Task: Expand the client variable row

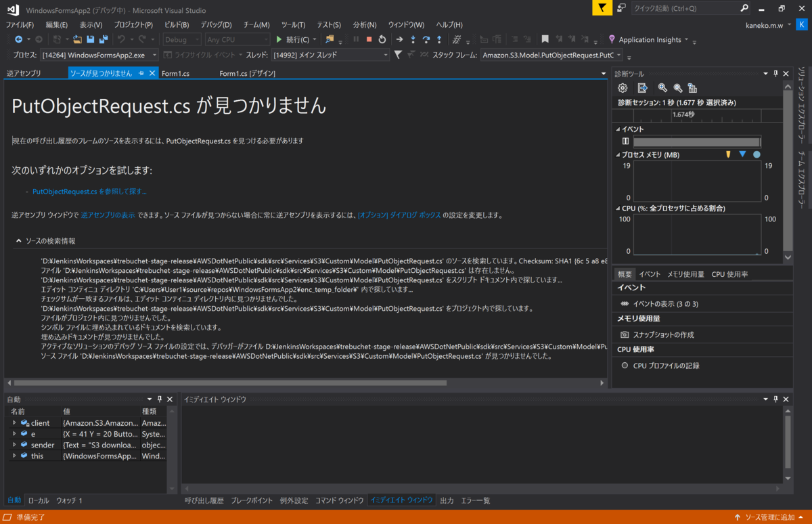Action: tap(14, 423)
